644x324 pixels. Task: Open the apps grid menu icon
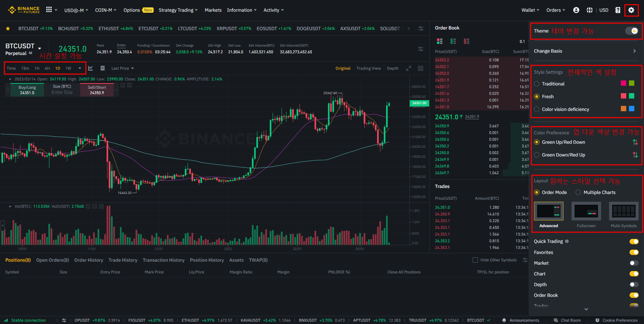[x=49, y=10]
